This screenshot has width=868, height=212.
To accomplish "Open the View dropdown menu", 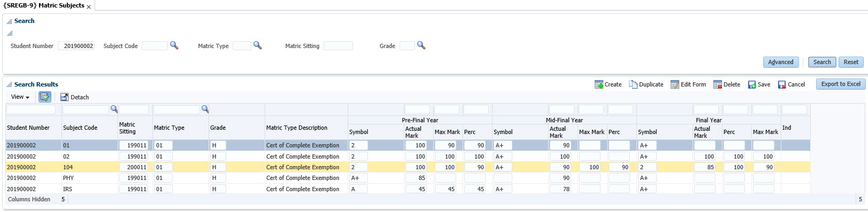I will pyautogui.click(x=20, y=97).
